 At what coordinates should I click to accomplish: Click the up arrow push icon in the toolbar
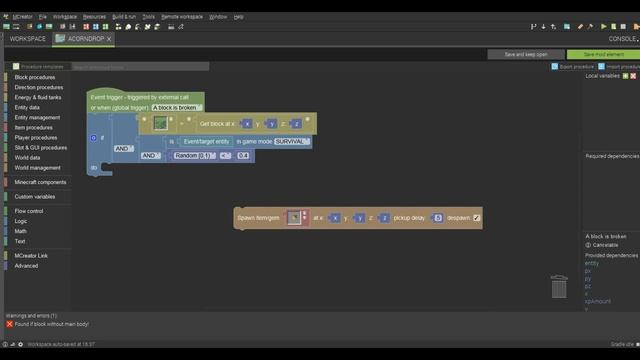(553, 27)
